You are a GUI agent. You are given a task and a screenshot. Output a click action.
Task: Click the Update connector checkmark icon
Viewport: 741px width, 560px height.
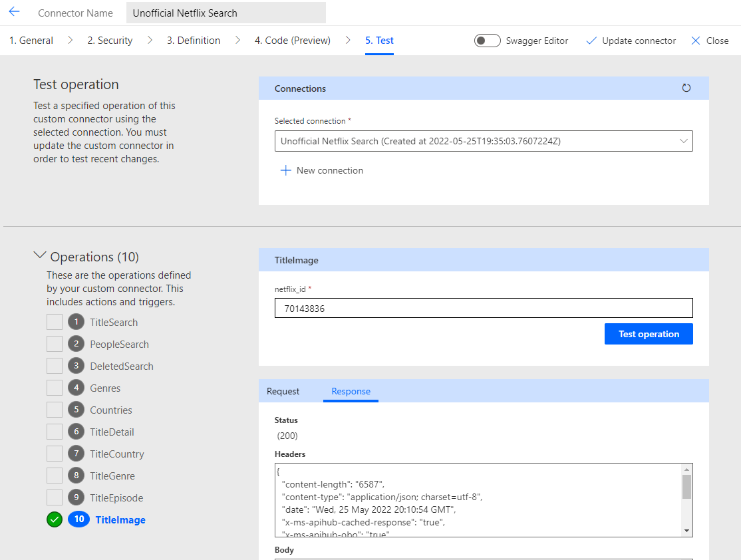(x=591, y=41)
